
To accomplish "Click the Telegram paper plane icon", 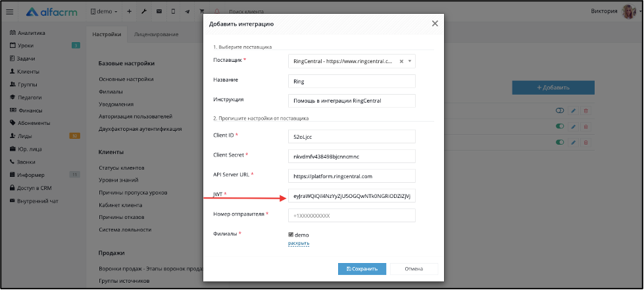I will click(187, 11).
